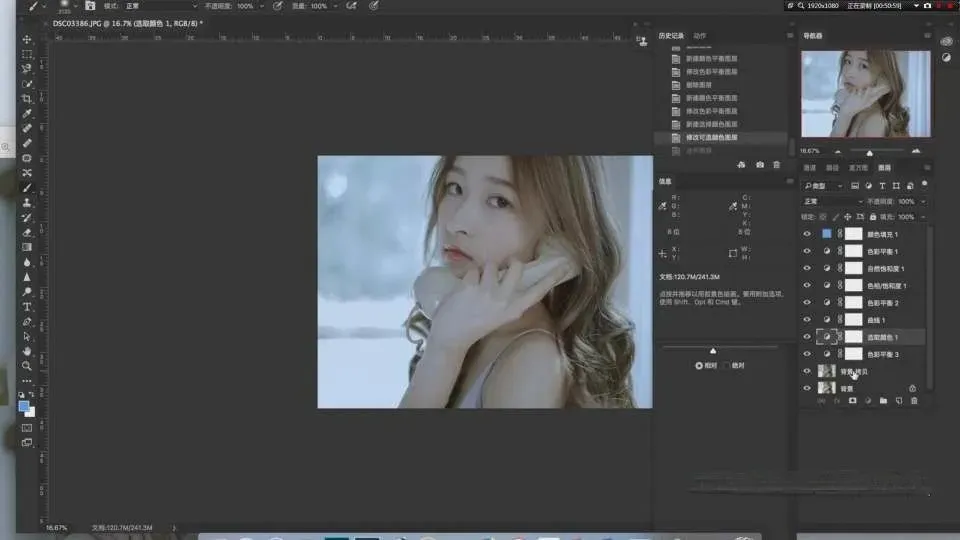The height and width of the screenshot is (540, 960).
Task: Select the Eraser tool
Action: tap(27, 232)
